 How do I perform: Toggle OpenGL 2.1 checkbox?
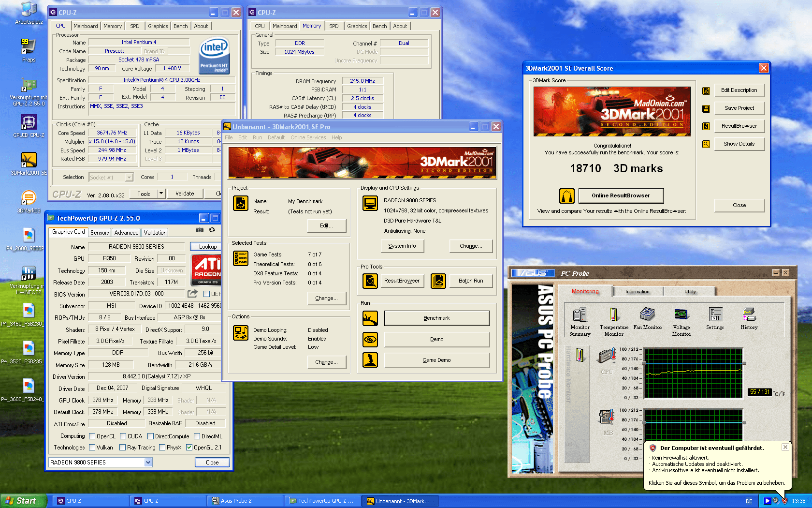pyautogui.click(x=189, y=447)
